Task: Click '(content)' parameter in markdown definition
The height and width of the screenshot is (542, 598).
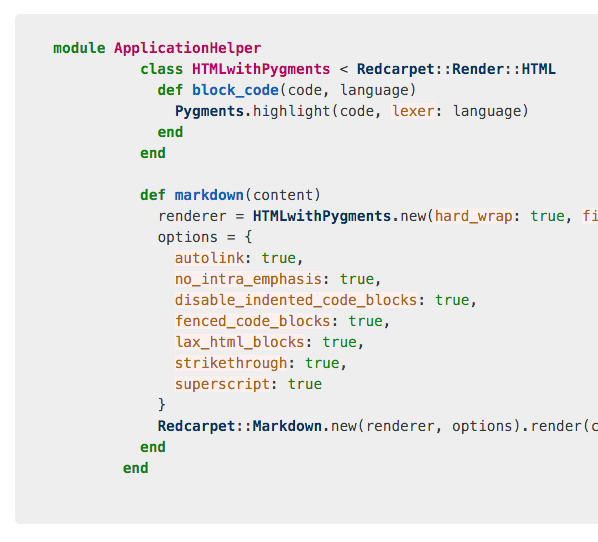Action: [x=283, y=195]
